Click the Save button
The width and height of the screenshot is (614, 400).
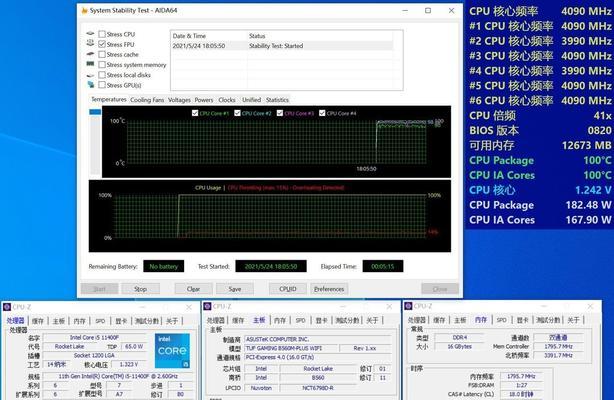[235, 289]
